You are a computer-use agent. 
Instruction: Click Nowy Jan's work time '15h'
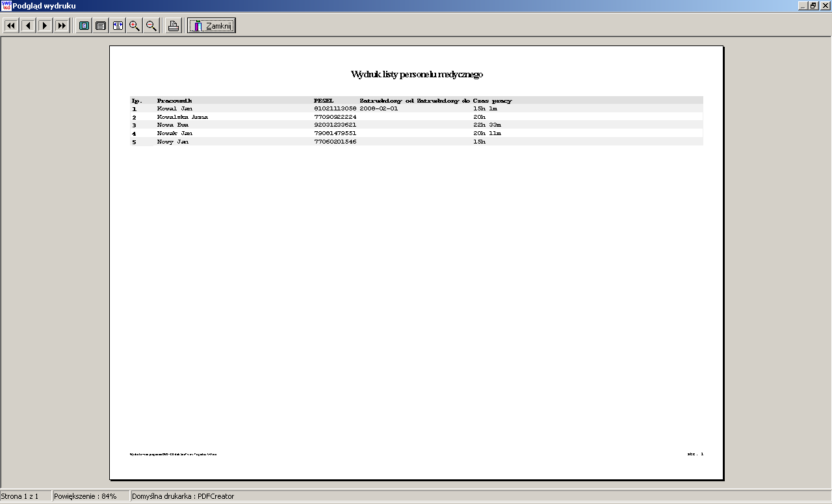point(479,142)
